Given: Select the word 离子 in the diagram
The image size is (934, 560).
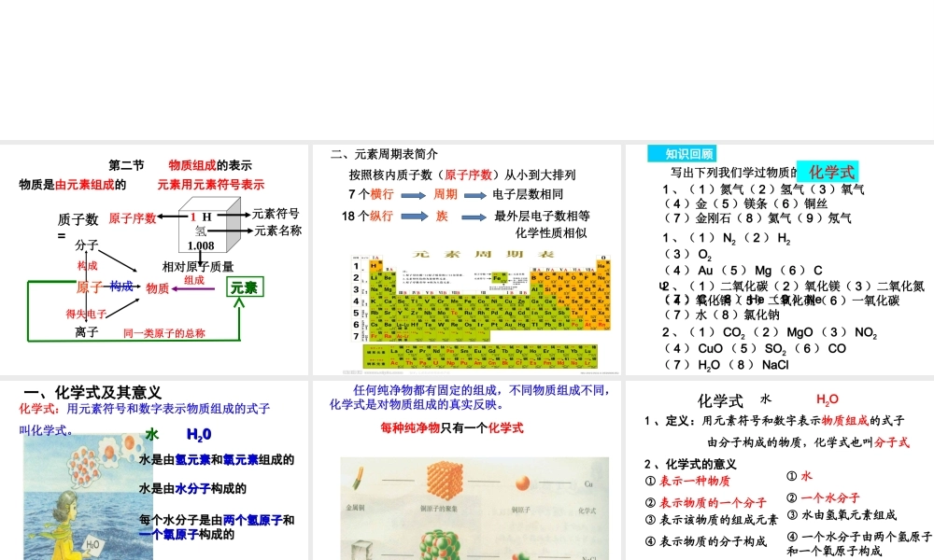Looking at the screenshot, I should (x=86, y=332).
